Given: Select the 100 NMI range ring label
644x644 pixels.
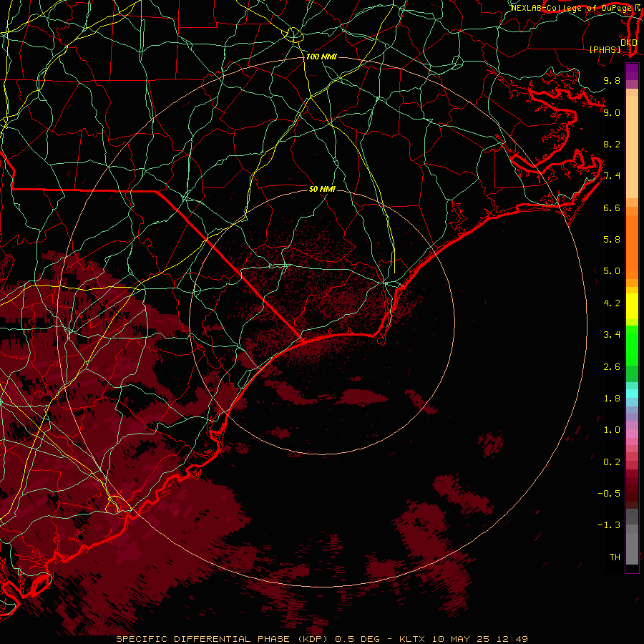Looking at the screenshot, I should click(321, 57).
